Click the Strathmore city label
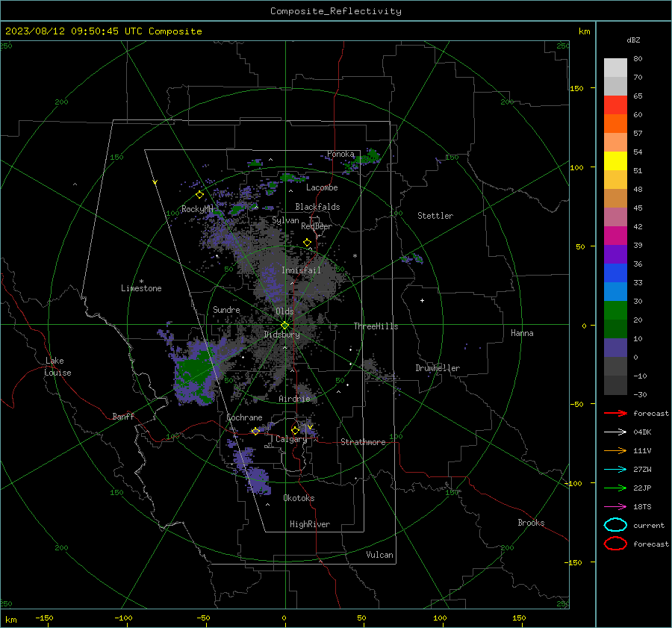 363,442
